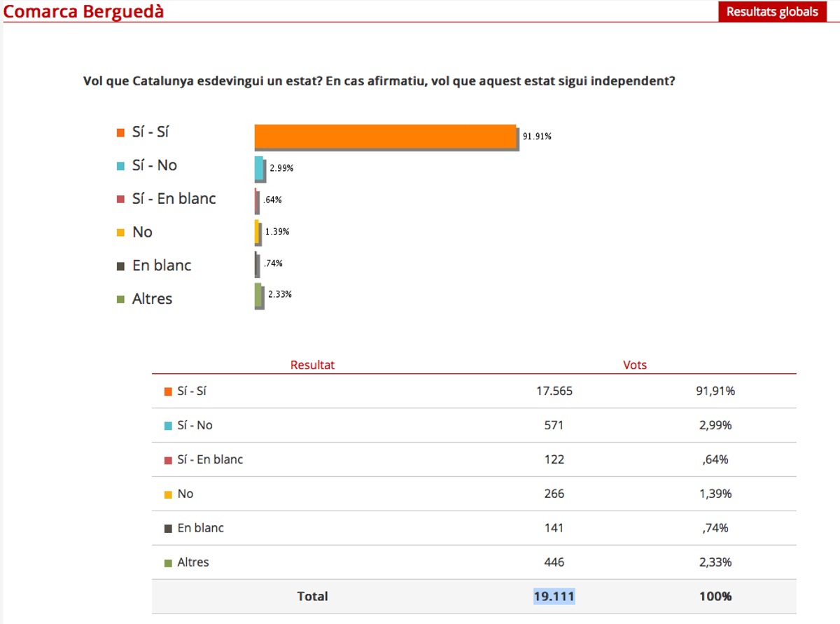This screenshot has width=840, height=624.
Task: Click the Resultats globals button
Action: pos(772,12)
